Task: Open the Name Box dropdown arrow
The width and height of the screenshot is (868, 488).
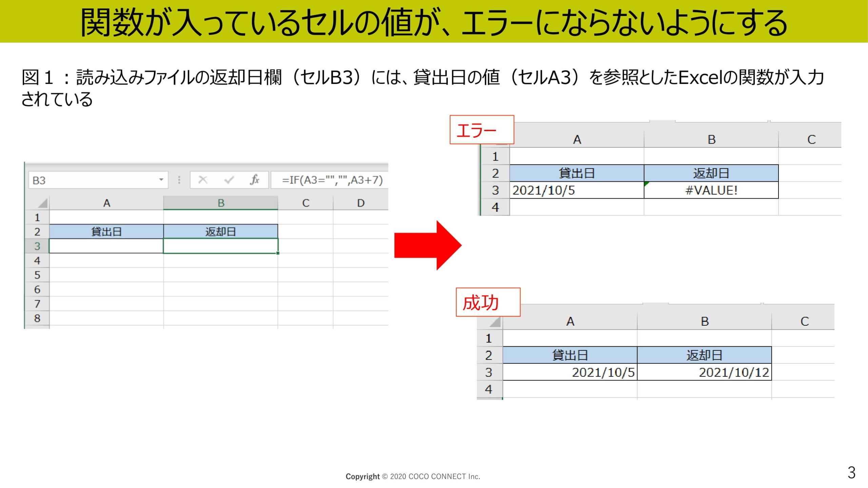Action: click(x=161, y=180)
